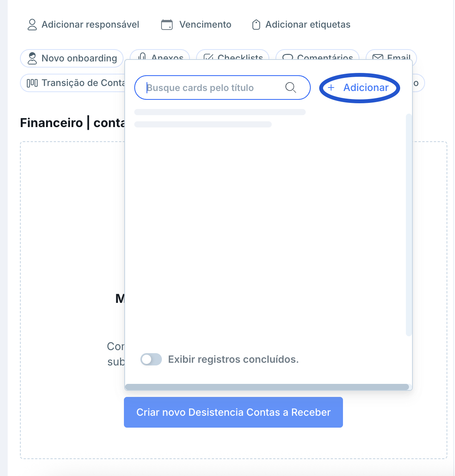
Task: Click the tag icon for Adicionar etiquetas
Action: 256,25
